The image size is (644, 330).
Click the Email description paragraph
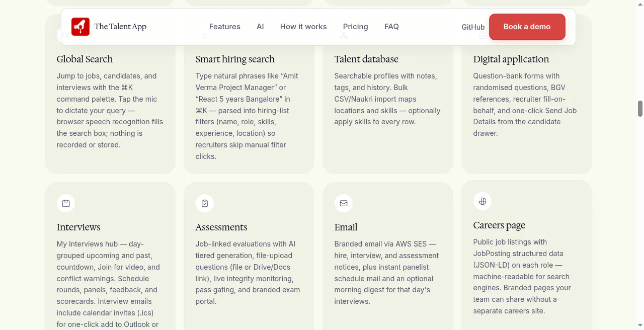click(x=387, y=273)
